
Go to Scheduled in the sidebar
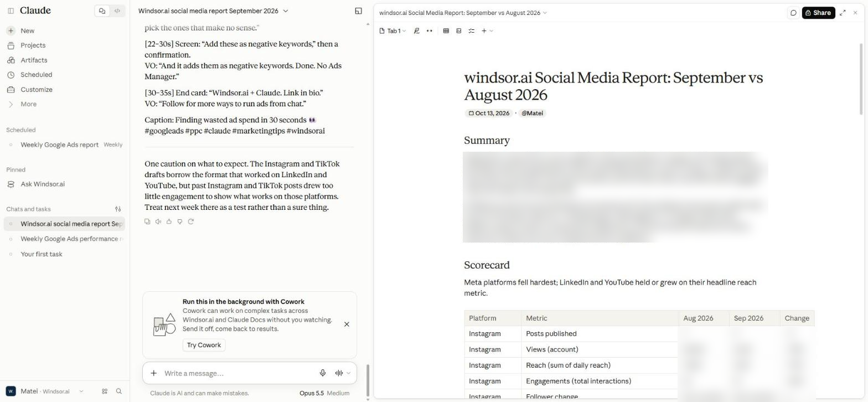[37, 75]
